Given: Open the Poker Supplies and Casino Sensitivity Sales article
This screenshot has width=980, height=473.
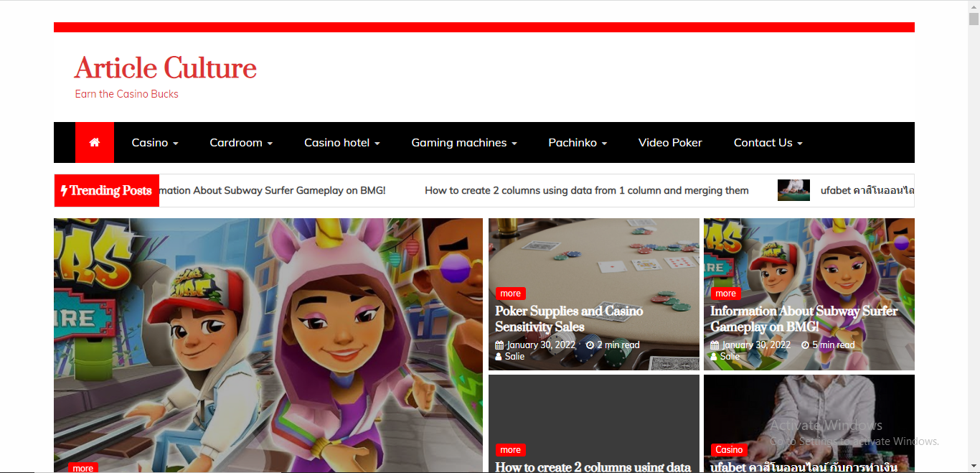Looking at the screenshot, I should [569, 319].
